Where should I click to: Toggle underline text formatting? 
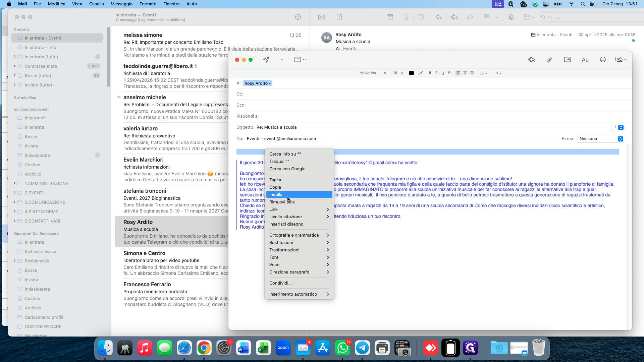tap(443, 73)
